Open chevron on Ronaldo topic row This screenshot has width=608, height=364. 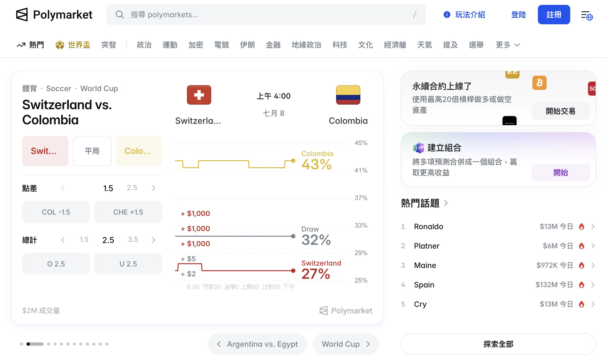(593, 226)
